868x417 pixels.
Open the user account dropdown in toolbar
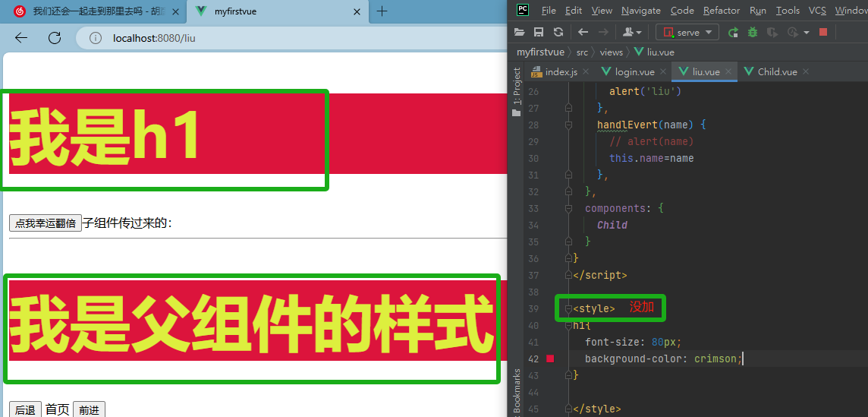coord(631,32)
